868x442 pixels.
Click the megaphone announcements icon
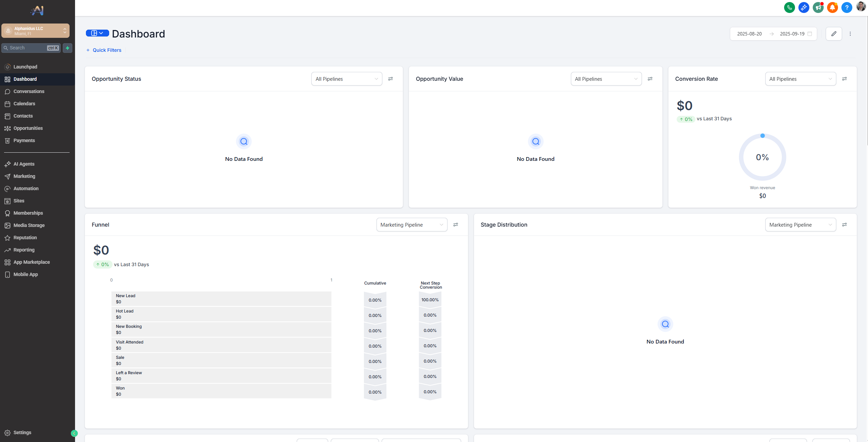818,7
